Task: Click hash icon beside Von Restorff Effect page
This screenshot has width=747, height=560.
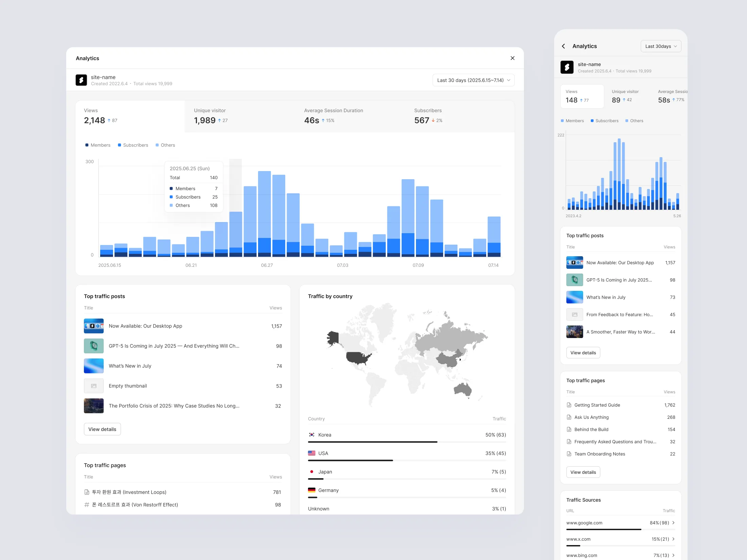Action: pos(87,505)
